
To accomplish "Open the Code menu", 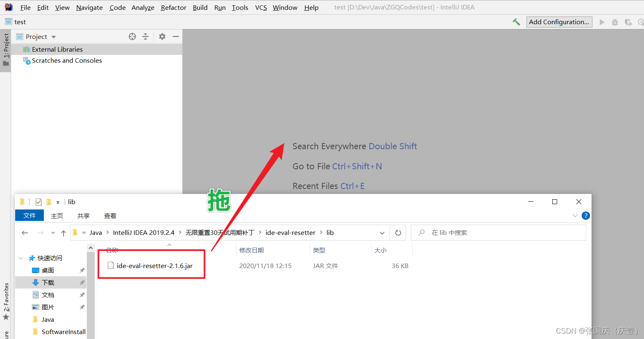I will (x=118, y=7).
